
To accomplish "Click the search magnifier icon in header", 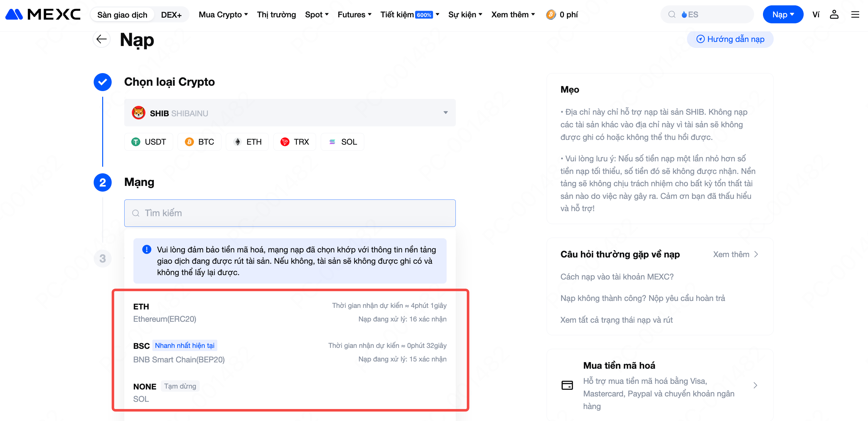I will [672, 14].
